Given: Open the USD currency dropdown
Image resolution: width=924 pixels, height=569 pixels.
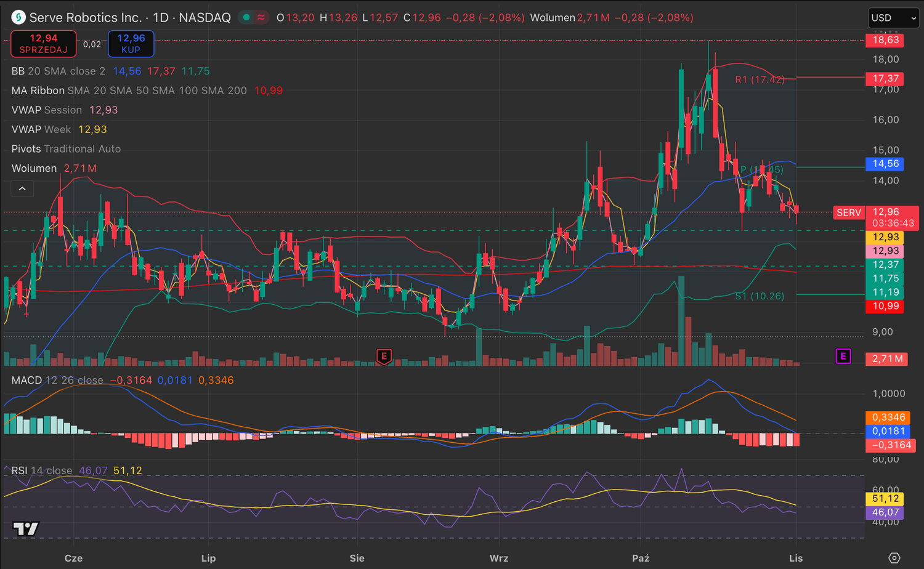Looking at the screenshot, I should [893, 18].
